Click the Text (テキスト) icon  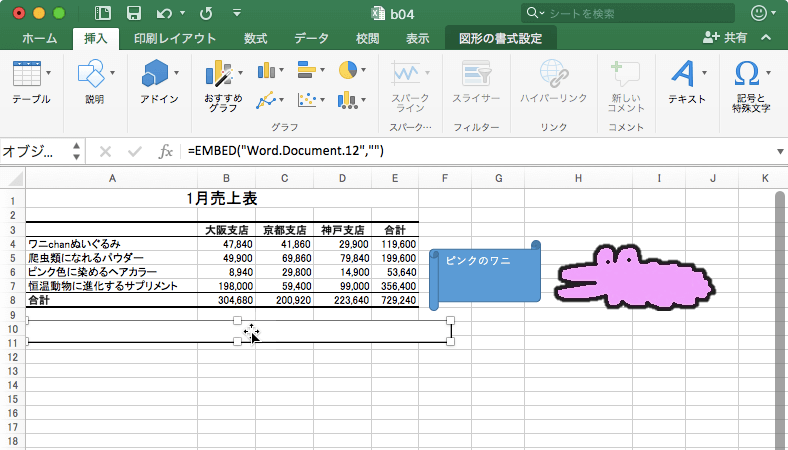tap(682, 74)
